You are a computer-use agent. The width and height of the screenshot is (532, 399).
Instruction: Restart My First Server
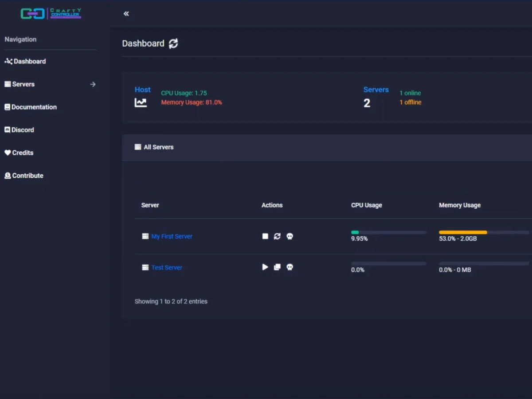pos(277,236)
